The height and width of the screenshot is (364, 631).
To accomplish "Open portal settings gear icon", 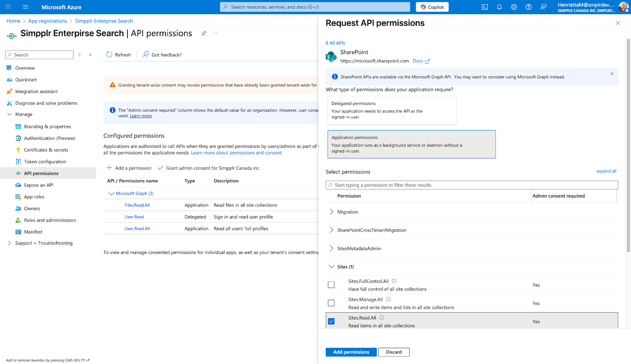I will point(514,7).
